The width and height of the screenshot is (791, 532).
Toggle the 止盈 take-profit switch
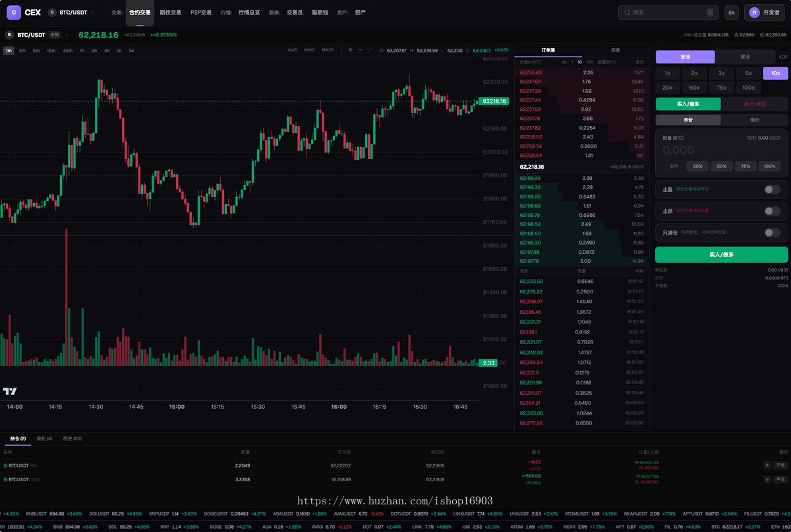772,189
